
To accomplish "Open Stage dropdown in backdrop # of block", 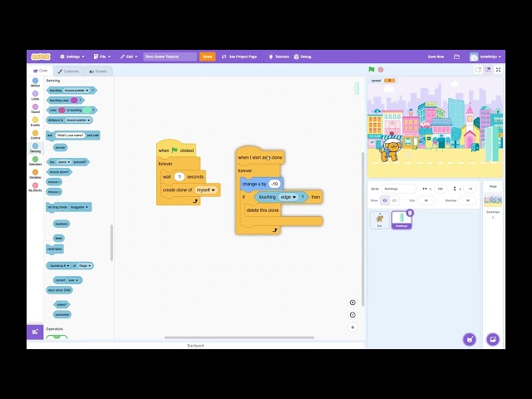I will pyautogui.click(x=85, y=266).
